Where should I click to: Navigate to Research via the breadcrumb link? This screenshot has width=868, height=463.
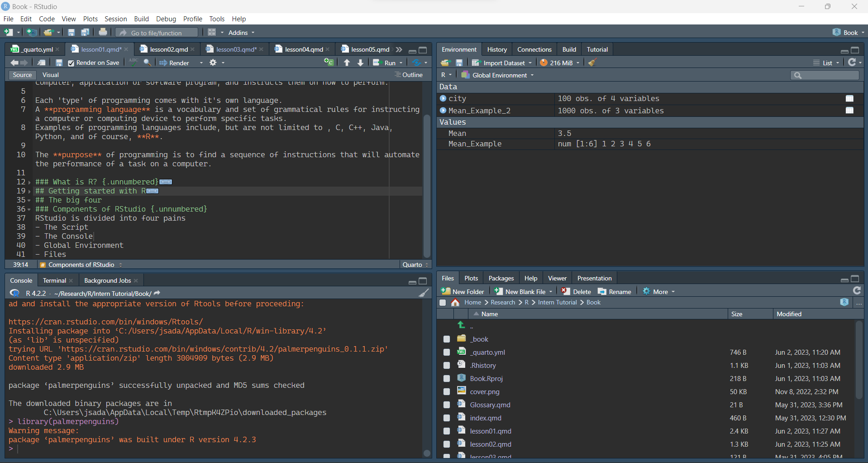pos(502,302)
